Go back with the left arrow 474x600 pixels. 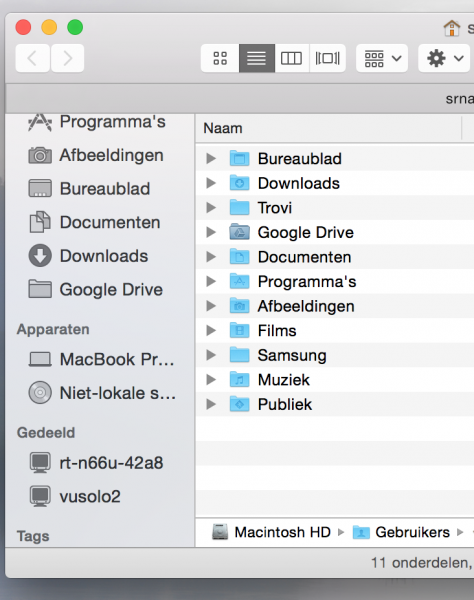tap(33, 58)
